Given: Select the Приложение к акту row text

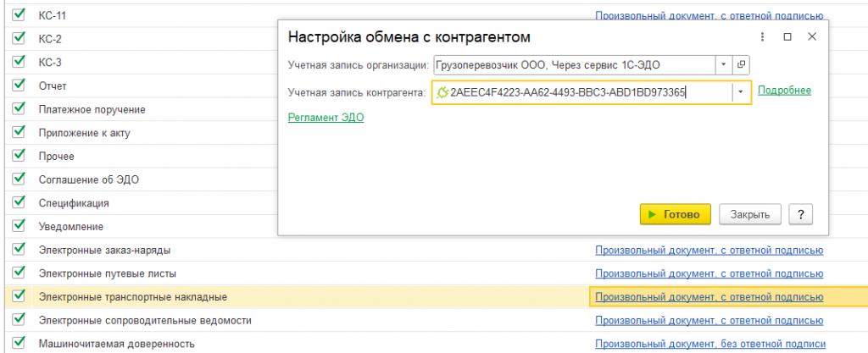Looking at the screenshot, I should coord(84,133).
